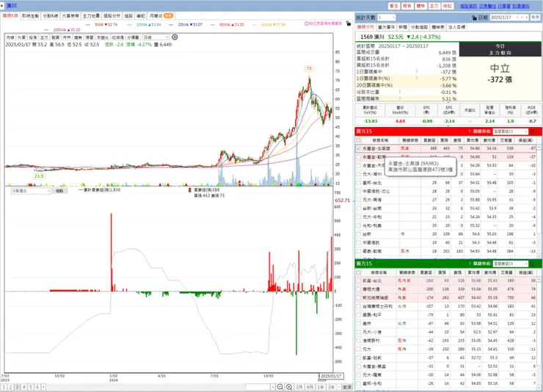This screenshot has width=543, height=392.
Task: Open dropdown at top-left of lower chart
Action: pyautogui.click(x=31, y=191)
